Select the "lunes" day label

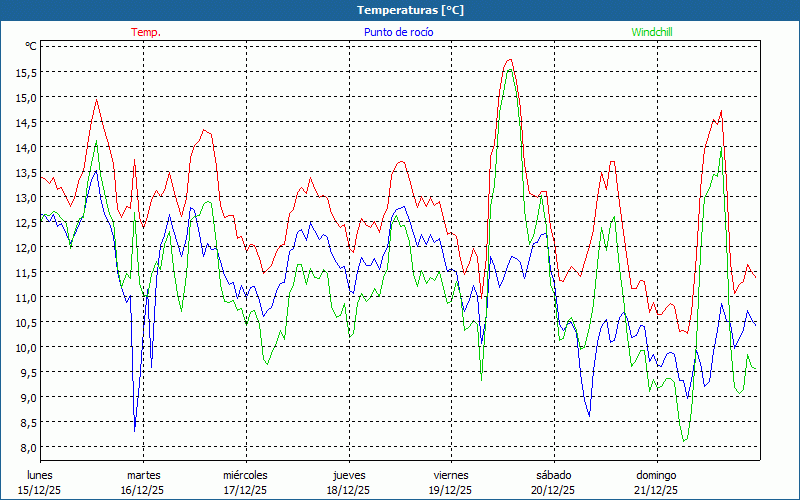[40, 475]
